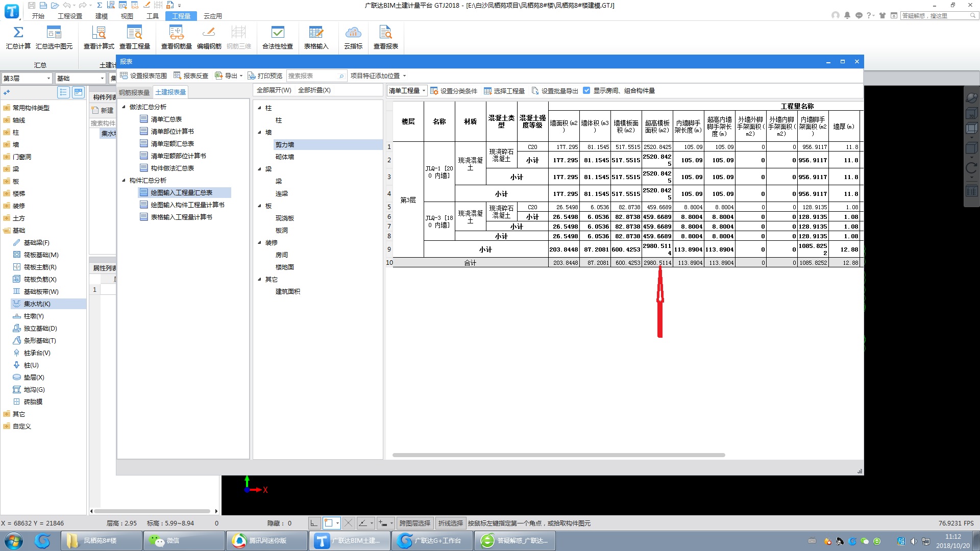The height and width of the screenshot is (551, 980).
Task: Open 微信 from the taskbar
Action: [184, 541]
